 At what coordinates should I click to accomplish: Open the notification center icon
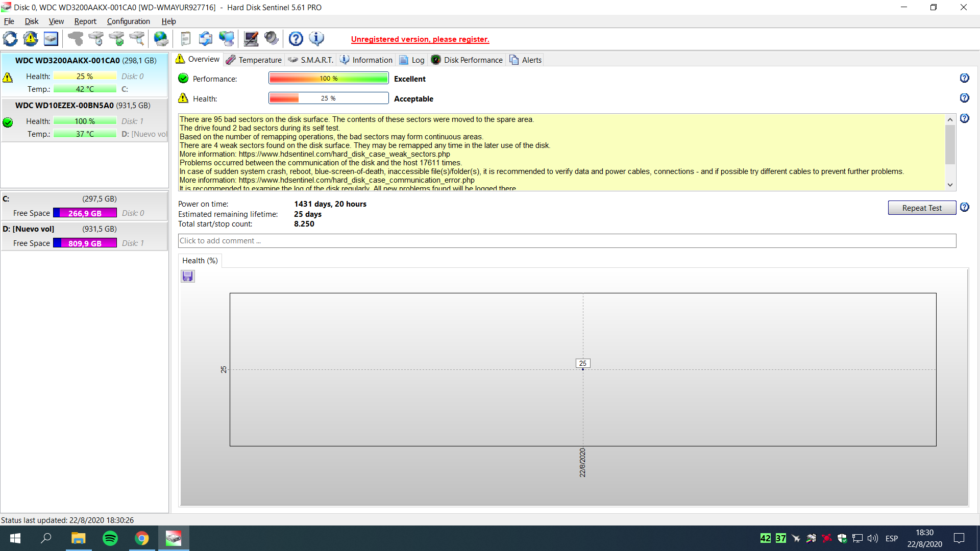point(959,538)
